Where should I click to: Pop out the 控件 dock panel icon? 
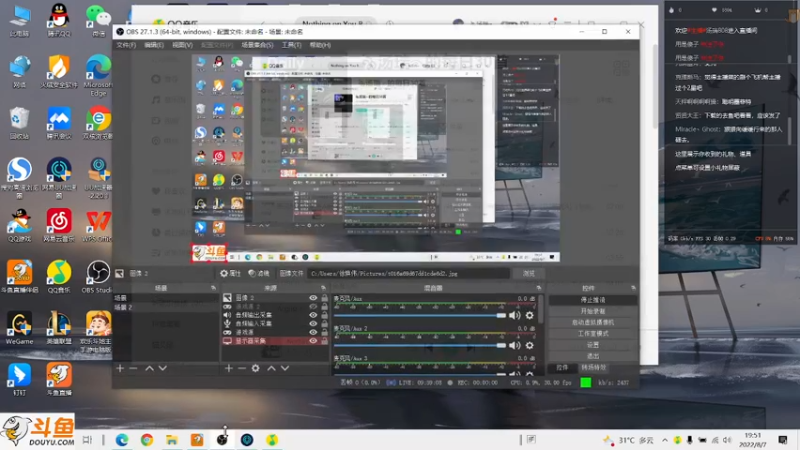point(633,288)
